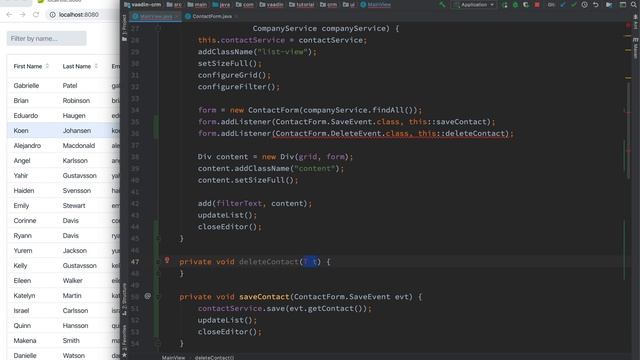Click the Filter by name field
The width and height of the screenshot is (640, 360).
tap(47, 38)
